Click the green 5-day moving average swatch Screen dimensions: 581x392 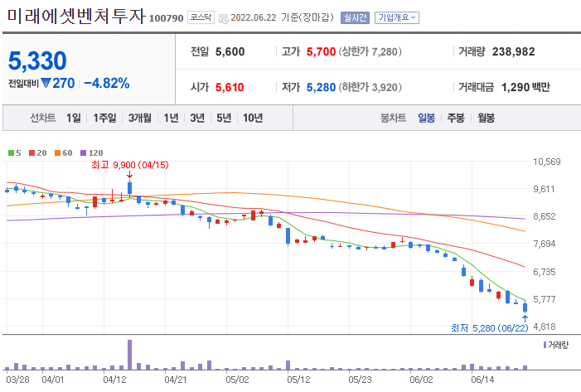11,152
